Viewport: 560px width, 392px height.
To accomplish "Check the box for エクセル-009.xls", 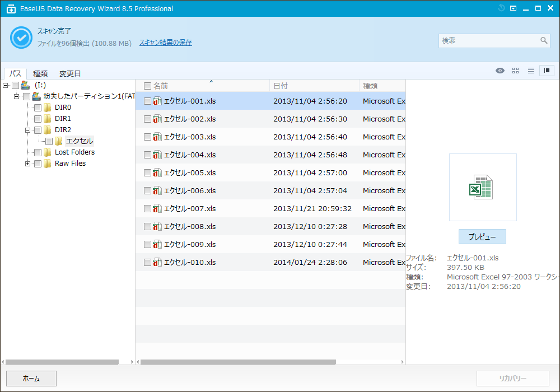I will [147, 245].
